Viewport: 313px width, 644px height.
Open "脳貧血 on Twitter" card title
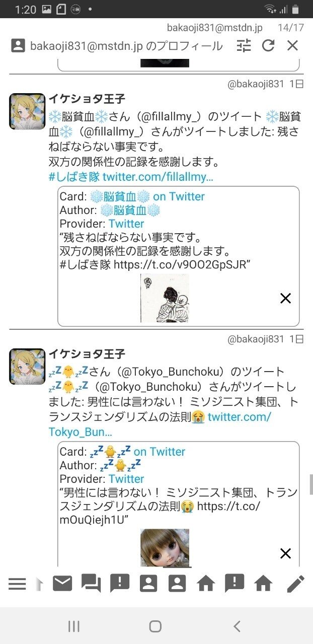pyautogui.click(x=147, y=196)
